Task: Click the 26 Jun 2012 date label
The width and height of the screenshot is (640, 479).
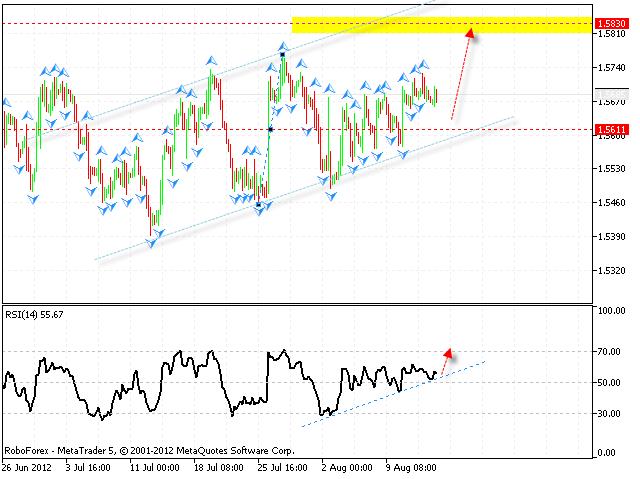Action: point(24,467)
